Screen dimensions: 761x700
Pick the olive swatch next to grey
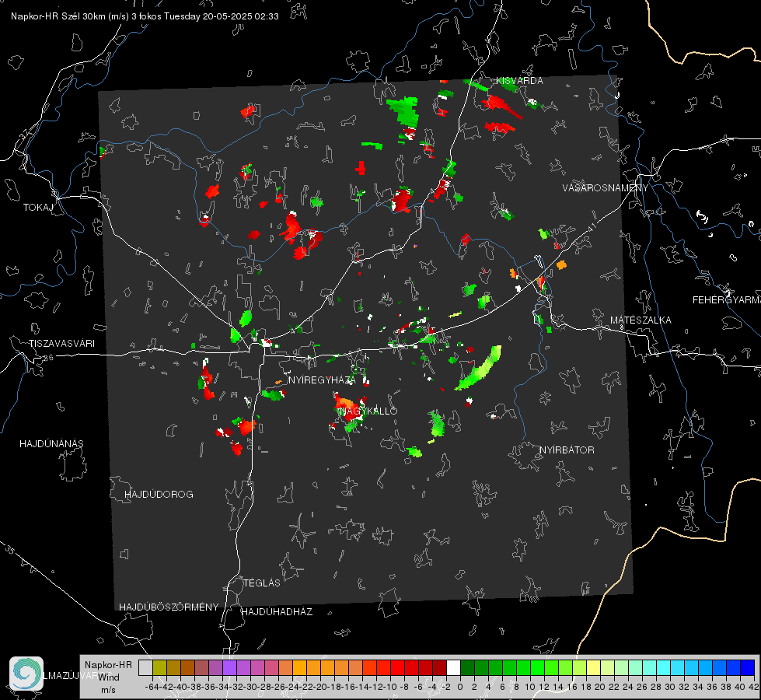(159, 667)
